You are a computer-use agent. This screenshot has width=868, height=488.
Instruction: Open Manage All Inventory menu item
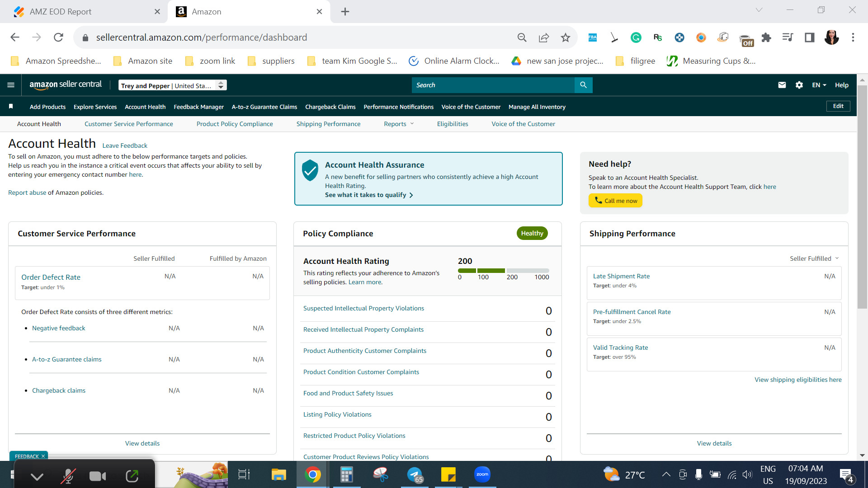tap(537, 107)
